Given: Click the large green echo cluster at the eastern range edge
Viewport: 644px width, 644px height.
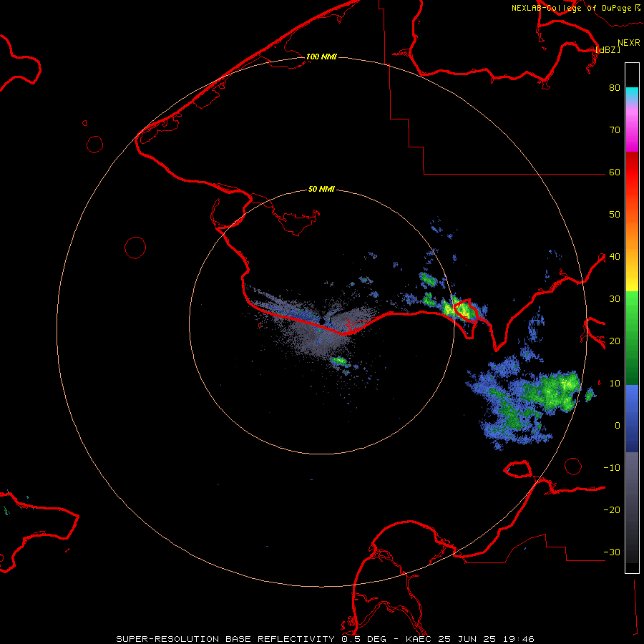Looking at the screenshot, I should pos(555,392).
